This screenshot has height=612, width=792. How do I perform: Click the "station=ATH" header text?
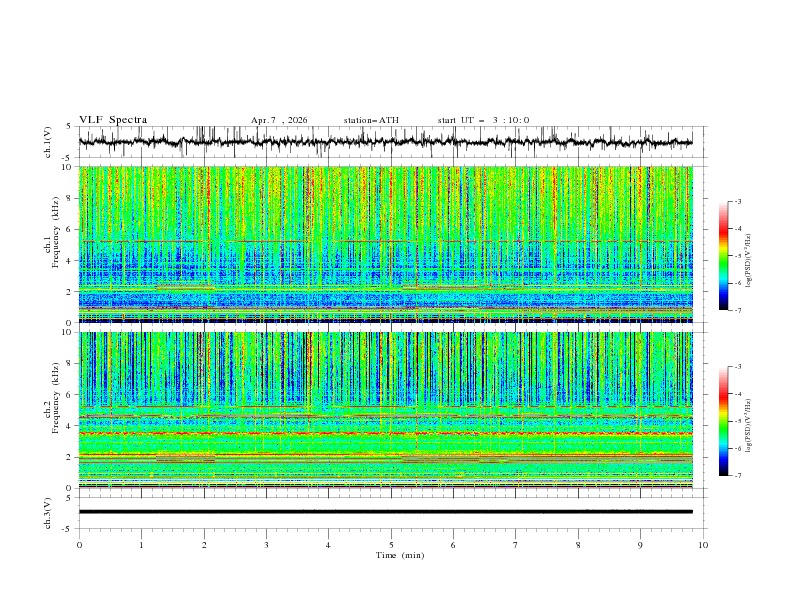tap(371, 120)
